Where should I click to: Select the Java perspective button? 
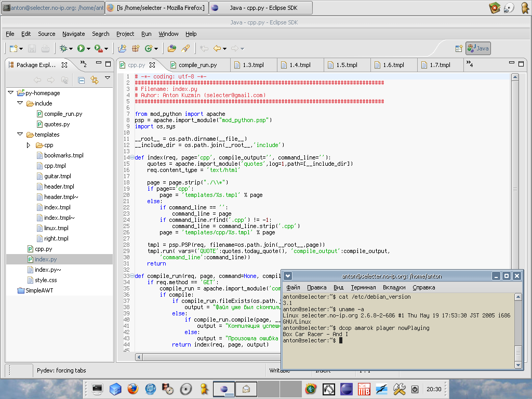478,48
